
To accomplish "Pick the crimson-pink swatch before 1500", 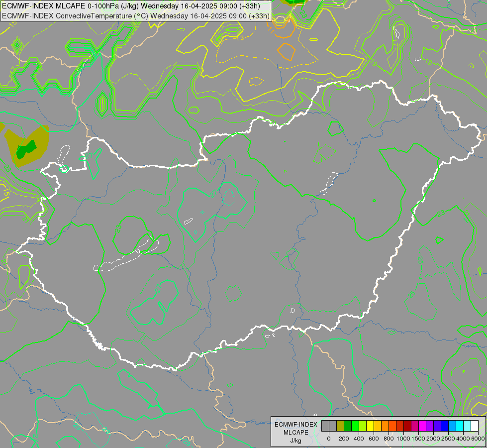I will (x=415, y=426).
